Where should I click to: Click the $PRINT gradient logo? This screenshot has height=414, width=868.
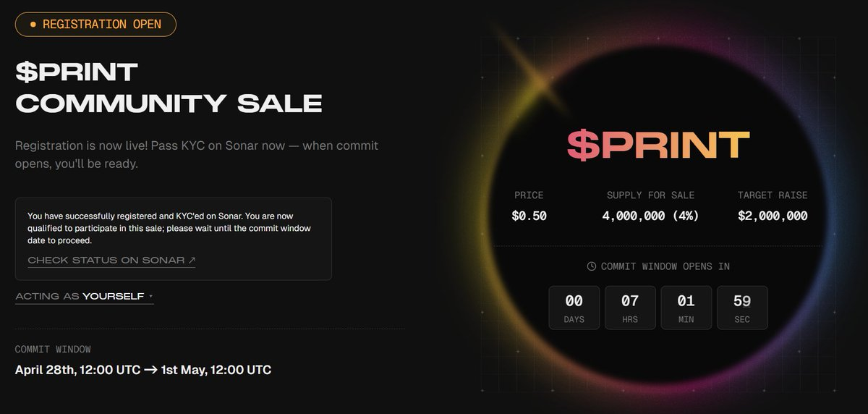pyautogui.click(x=658, y=145)
